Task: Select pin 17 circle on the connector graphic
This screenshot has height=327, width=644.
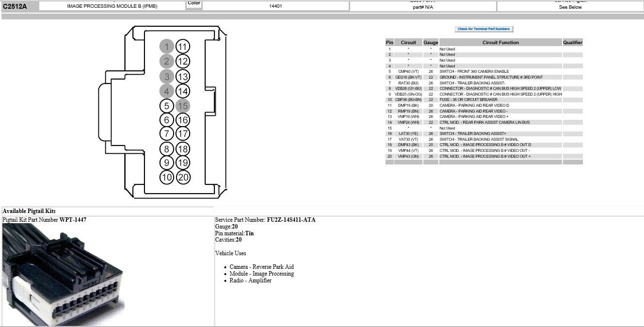Action: 183,133
